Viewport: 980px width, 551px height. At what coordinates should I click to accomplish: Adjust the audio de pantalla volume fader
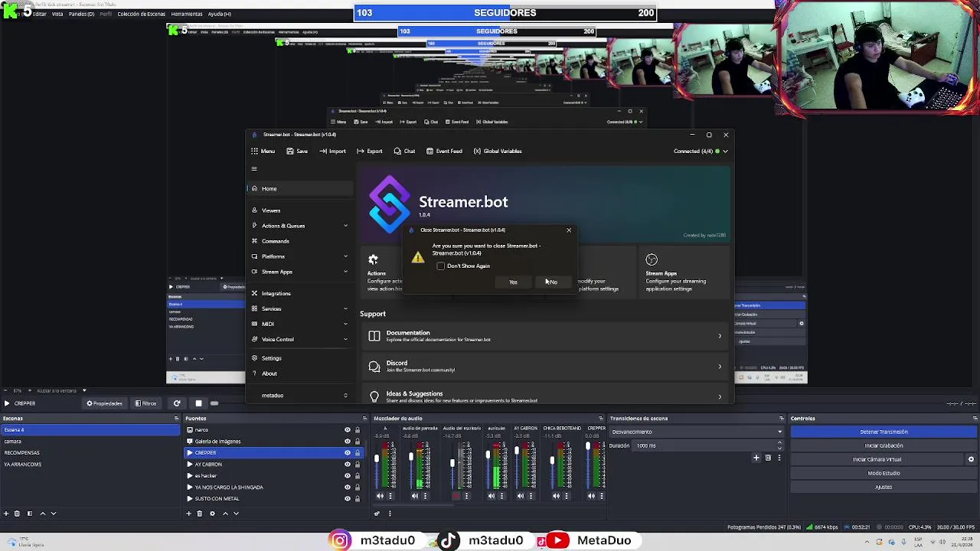(411, 458)
